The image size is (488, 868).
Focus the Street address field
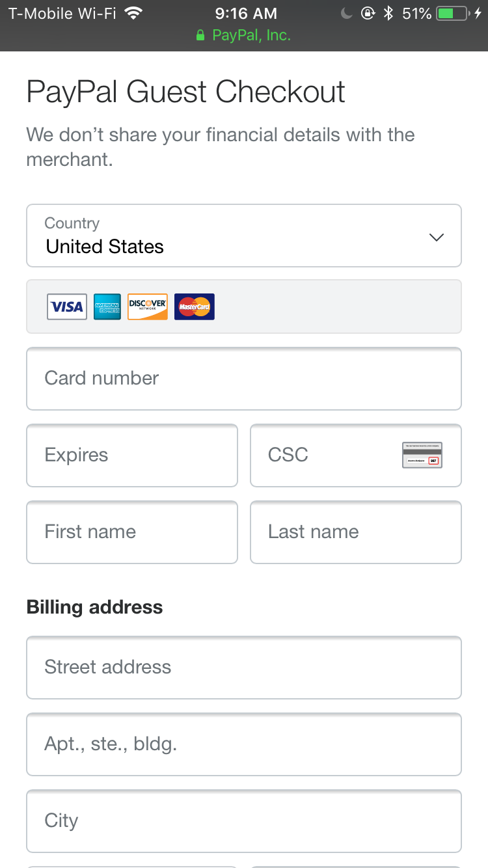point(244,668)
